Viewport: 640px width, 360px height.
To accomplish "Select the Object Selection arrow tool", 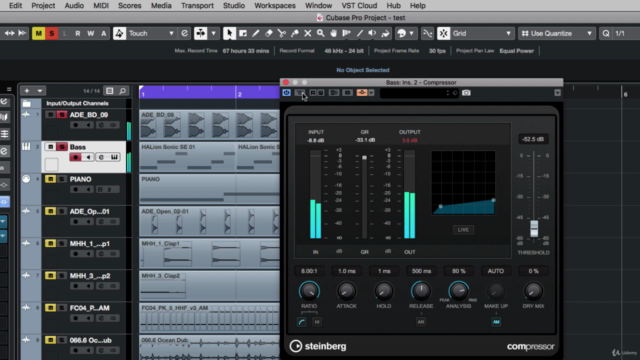I will coord(229,33).
